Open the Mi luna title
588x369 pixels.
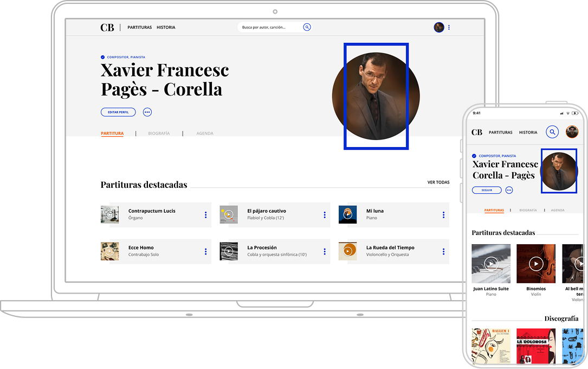[375, 211]
